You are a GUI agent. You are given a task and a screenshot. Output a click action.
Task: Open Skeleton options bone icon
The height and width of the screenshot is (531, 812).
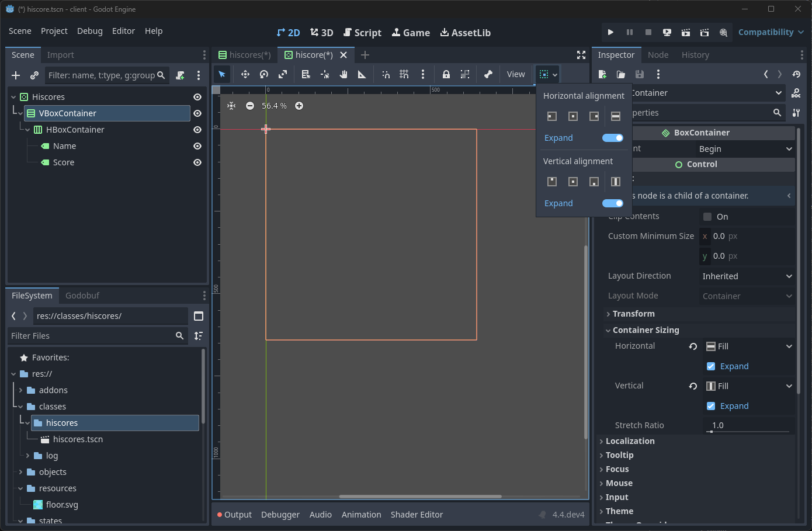(488, 74)
